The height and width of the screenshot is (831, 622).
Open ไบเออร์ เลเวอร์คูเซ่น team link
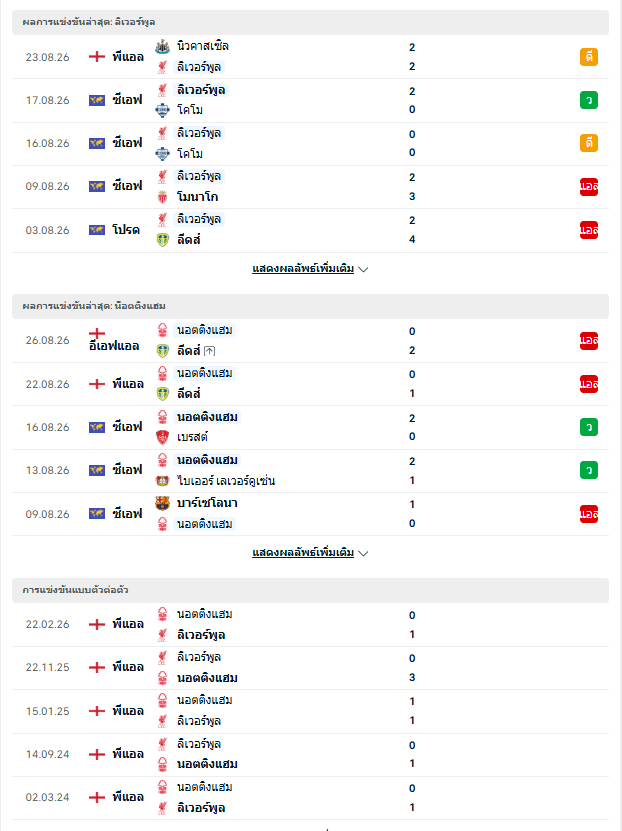(226, 481)
